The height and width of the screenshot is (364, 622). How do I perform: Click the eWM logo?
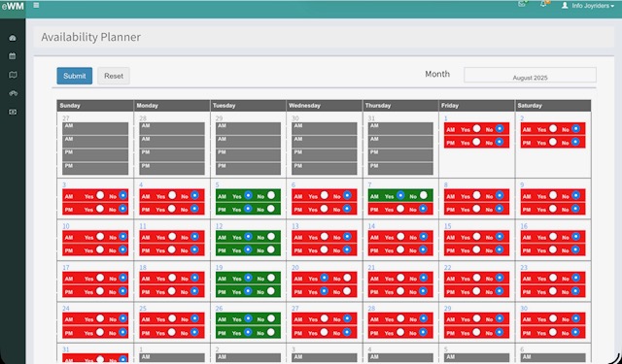coord(13,7)
